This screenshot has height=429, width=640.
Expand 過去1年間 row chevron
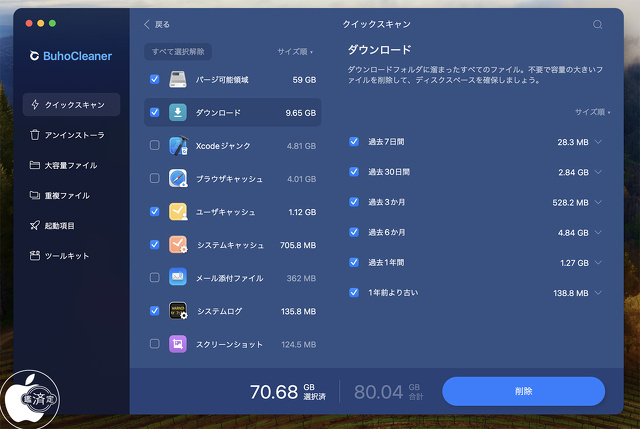[x=598, y=263]
